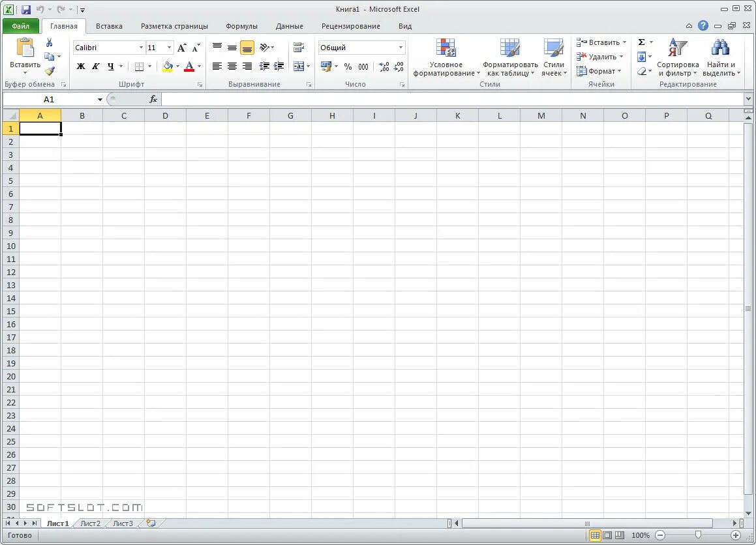756x545 pixels.
Task: Open Format as Table (Форматировать как таблицу)
Action: tap(510, 58)
